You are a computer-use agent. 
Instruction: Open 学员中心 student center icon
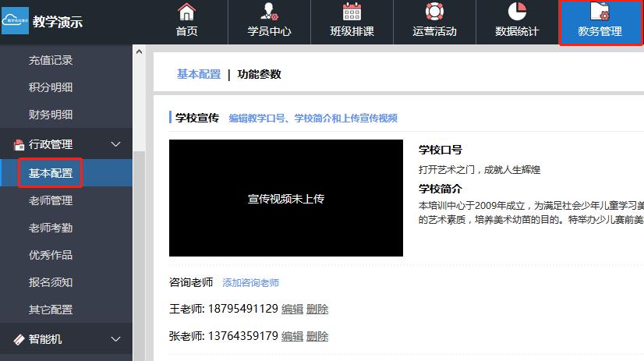coord(269,12)
